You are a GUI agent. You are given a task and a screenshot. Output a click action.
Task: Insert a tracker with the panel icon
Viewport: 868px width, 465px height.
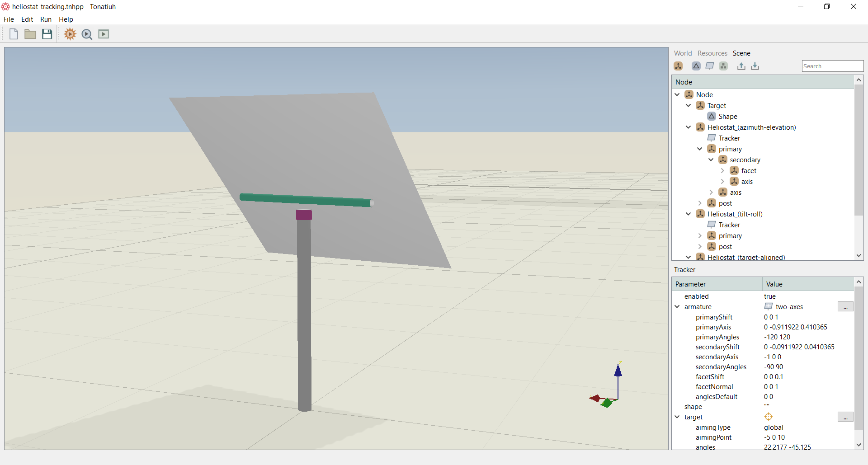(x=710, y=66)
